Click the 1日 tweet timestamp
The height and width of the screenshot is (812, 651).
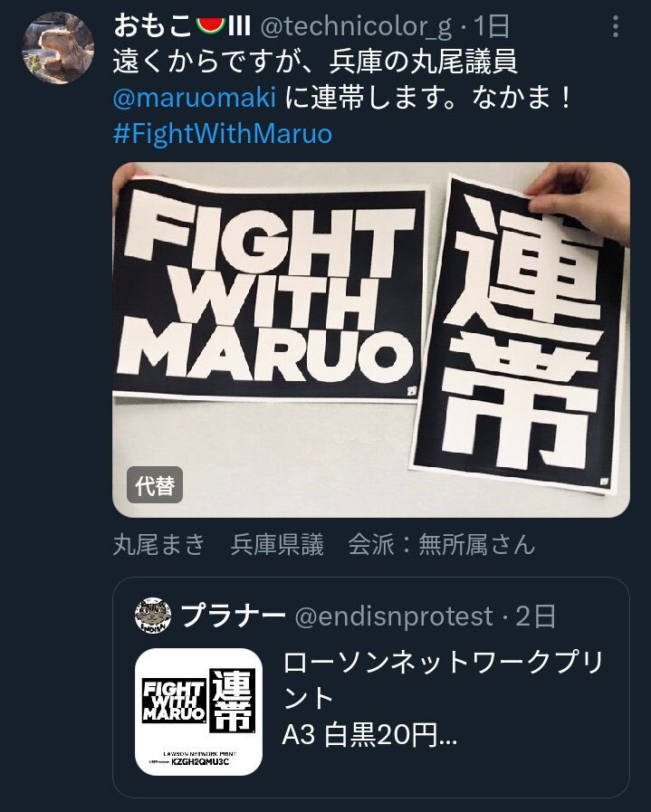(493, 26)
